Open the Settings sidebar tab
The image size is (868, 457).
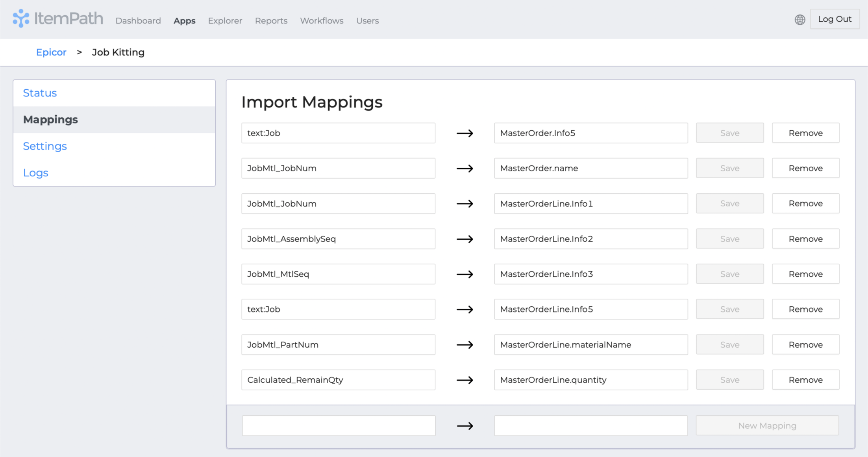(x=45, y=146)
